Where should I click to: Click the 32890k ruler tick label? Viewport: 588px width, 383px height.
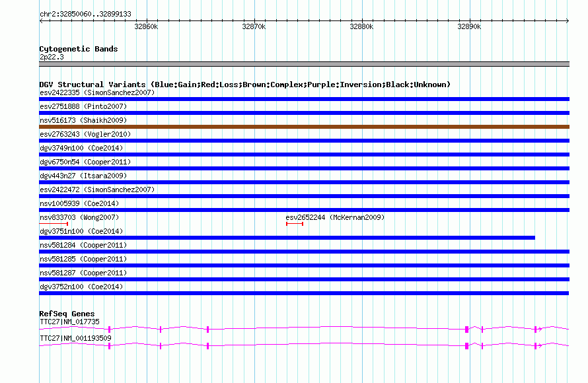click(x=469, y=26)
